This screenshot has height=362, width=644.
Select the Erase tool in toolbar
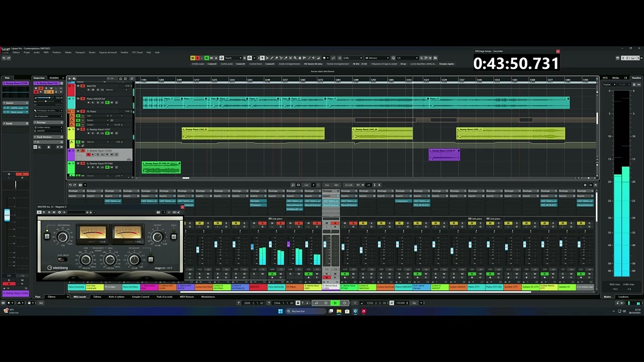point(276,58)
